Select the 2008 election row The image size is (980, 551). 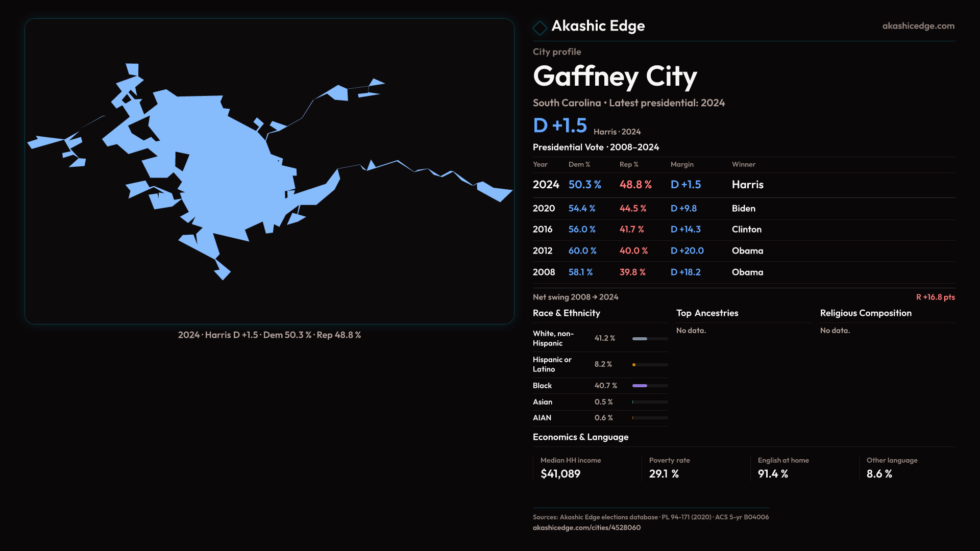pos(743,272)
